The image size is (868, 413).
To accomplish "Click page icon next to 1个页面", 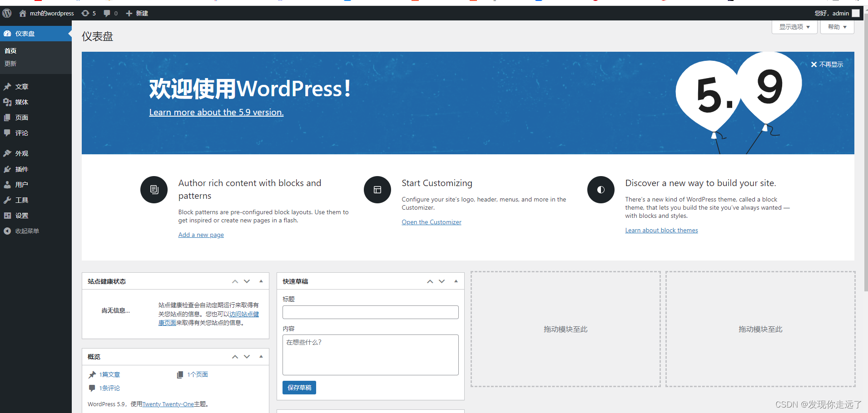I will tap(180, 375).
